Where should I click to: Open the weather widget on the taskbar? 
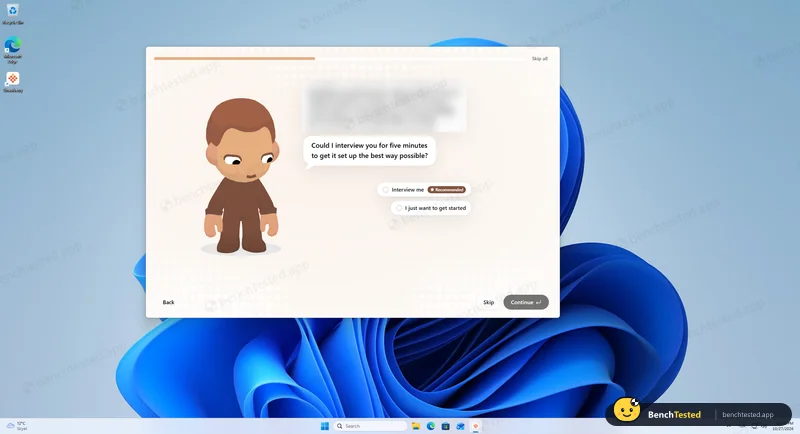[16, 426]
